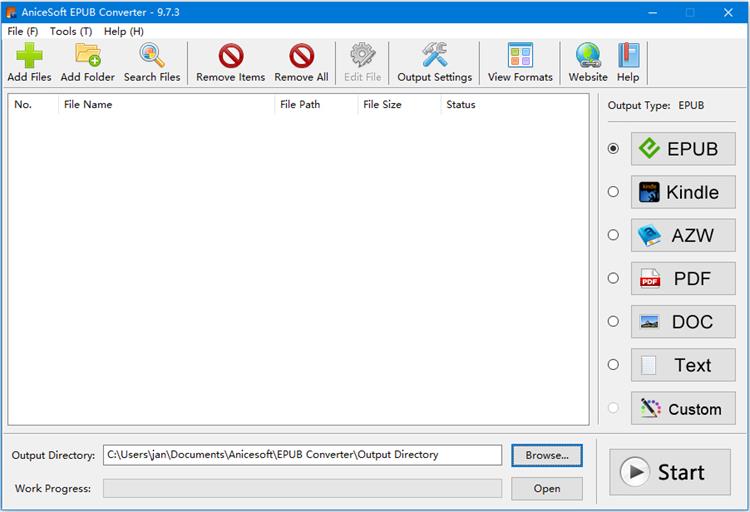Choose the Text format button
Screen dimensions: 750x512
(683, 365)
